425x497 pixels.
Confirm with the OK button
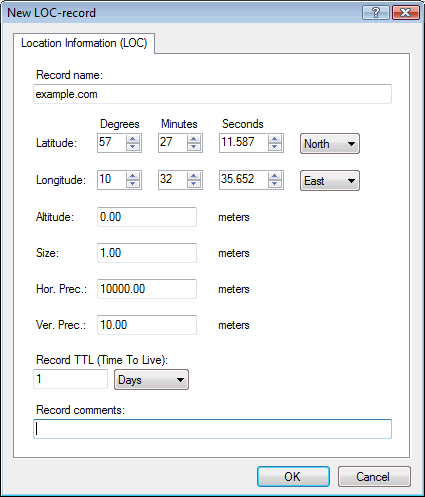click(293, 476)
